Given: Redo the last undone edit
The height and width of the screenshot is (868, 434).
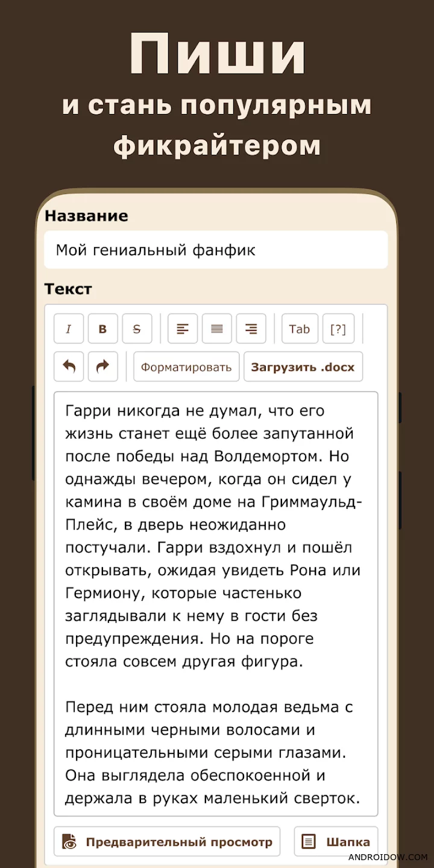Looking at the screenshot, I should coord(103,366).
